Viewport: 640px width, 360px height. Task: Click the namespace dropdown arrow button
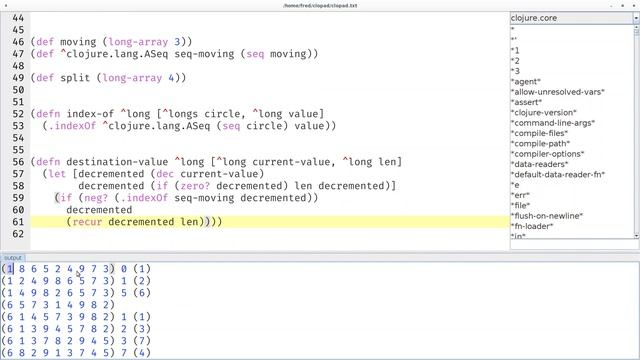tap(636, 18)
